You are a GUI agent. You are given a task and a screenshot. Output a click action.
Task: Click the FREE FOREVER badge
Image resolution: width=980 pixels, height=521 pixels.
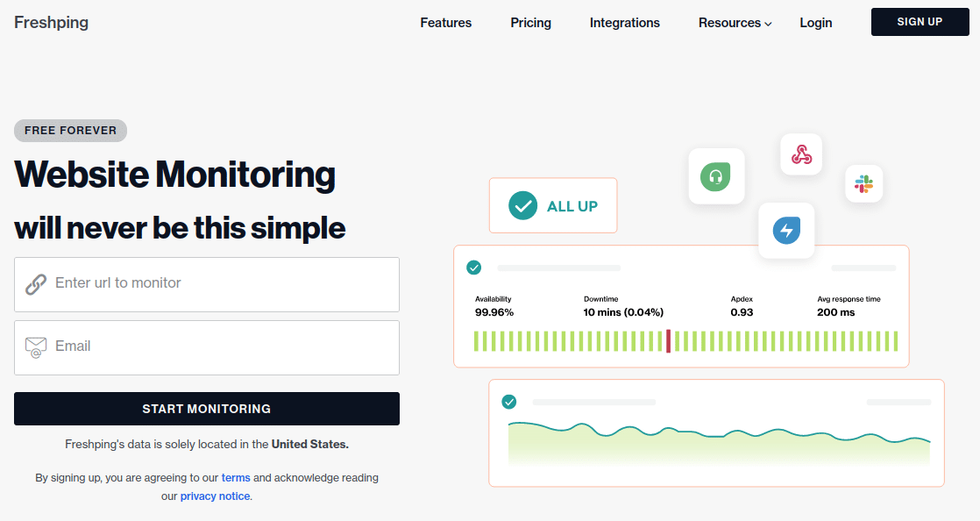(x=71, y=131)
